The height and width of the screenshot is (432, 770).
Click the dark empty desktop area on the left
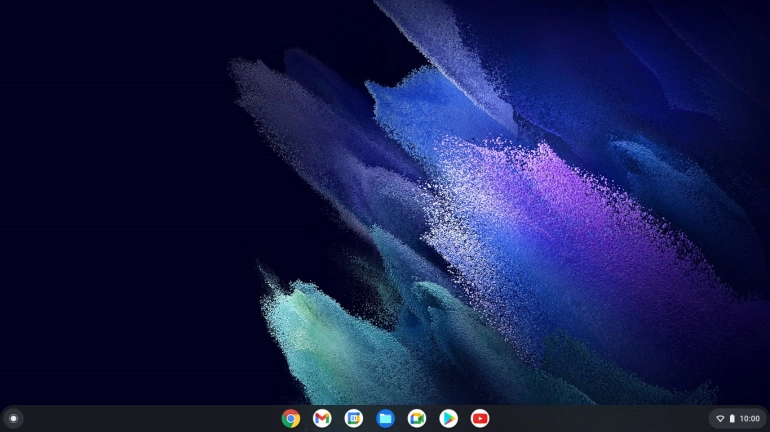[x=100, y=200]
